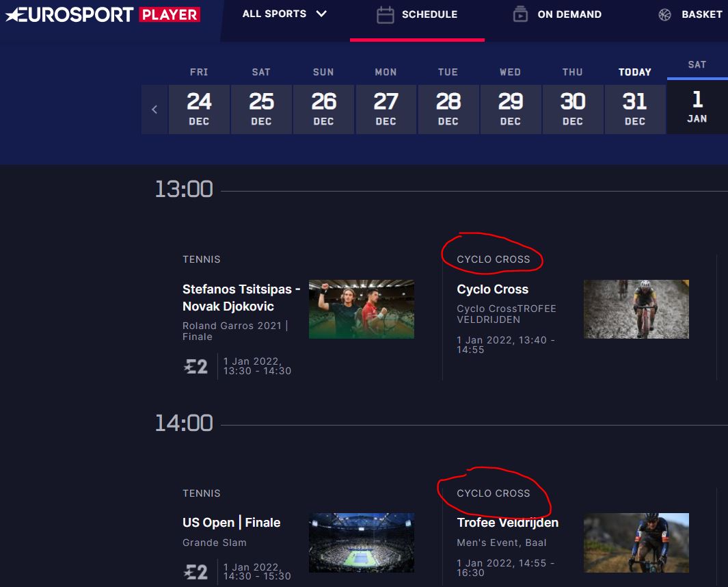This screenshot has height=587, width=728.
Task: Open US Open | Finale title
Action: (x=231, y=523)
